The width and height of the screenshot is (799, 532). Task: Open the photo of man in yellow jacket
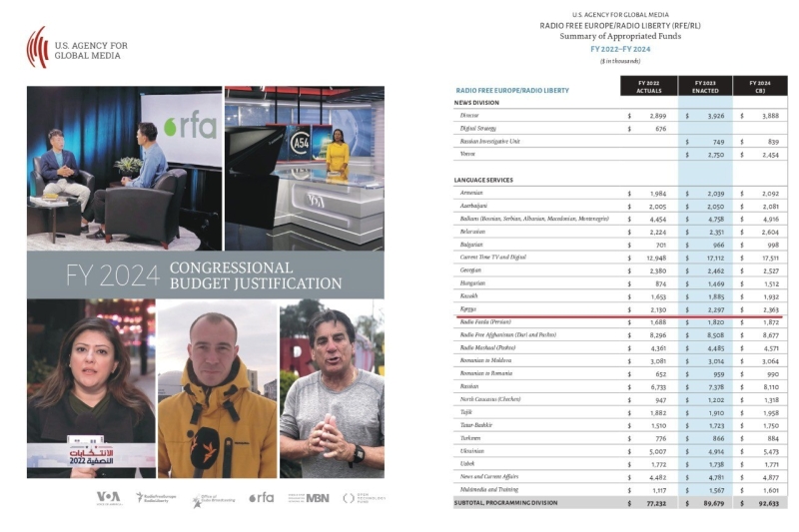pyautogui.click(x=218, y=388)
